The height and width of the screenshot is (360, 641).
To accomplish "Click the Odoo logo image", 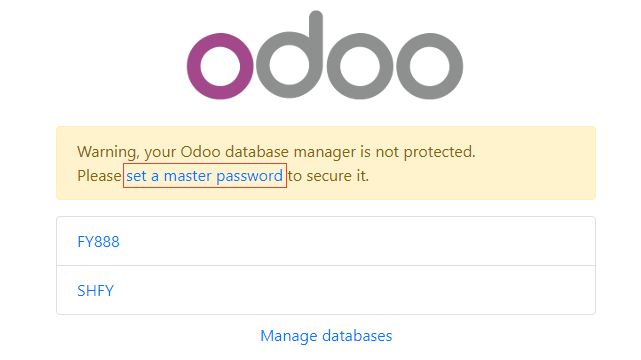I will click(325, 55).
